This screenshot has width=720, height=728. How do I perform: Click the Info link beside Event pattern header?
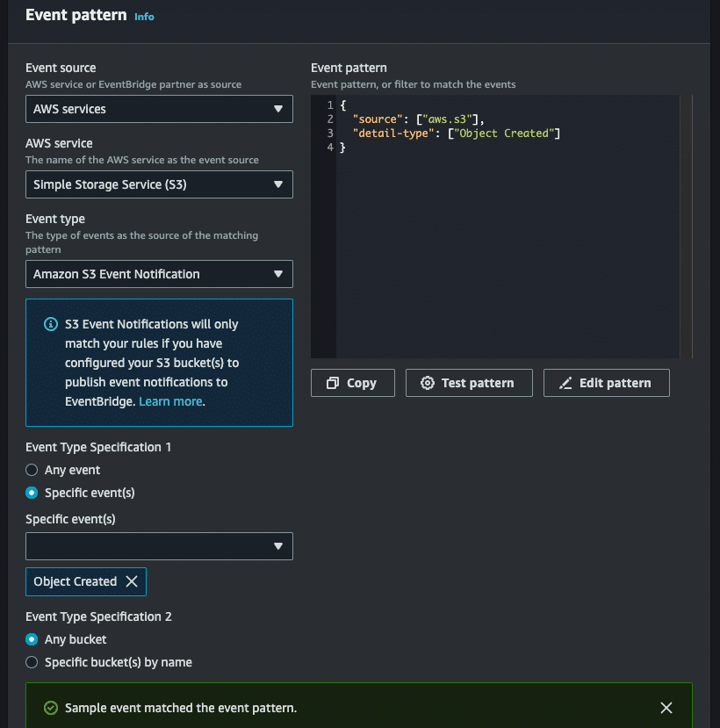coord(144,16)
